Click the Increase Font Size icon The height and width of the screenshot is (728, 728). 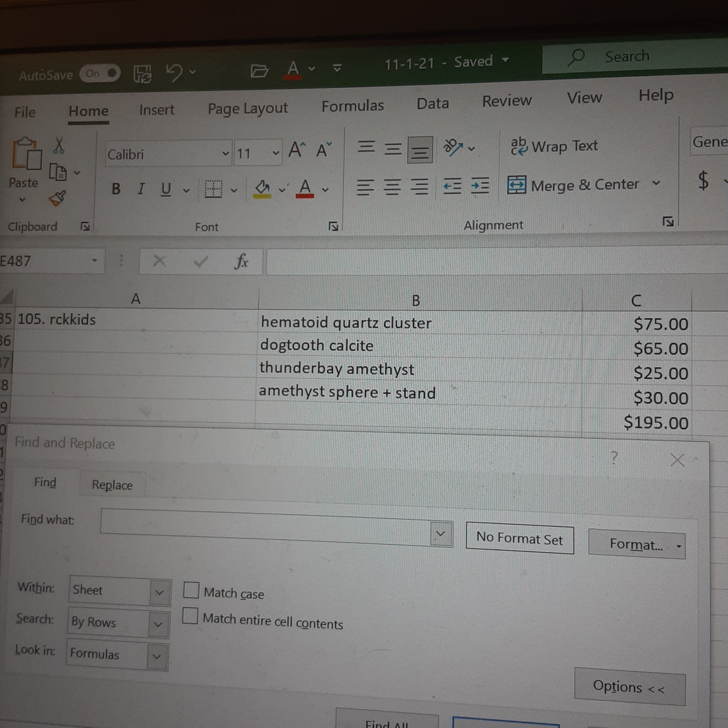pos(297,150)
